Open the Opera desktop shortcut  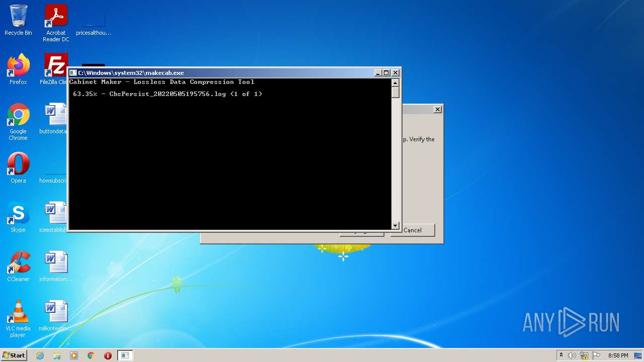pyautogui.click(x=18, y=168)
